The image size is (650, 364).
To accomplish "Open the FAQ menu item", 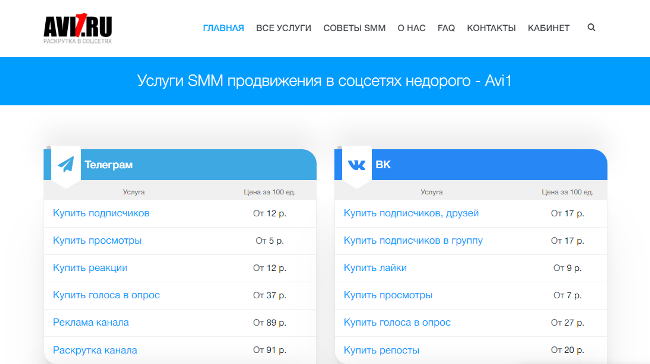I will [446, 28].
